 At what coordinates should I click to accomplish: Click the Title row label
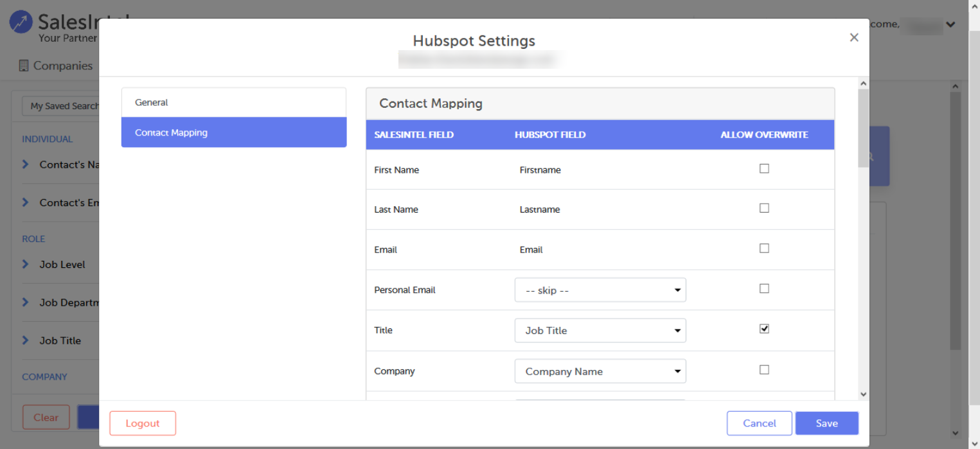coord(383,330)
